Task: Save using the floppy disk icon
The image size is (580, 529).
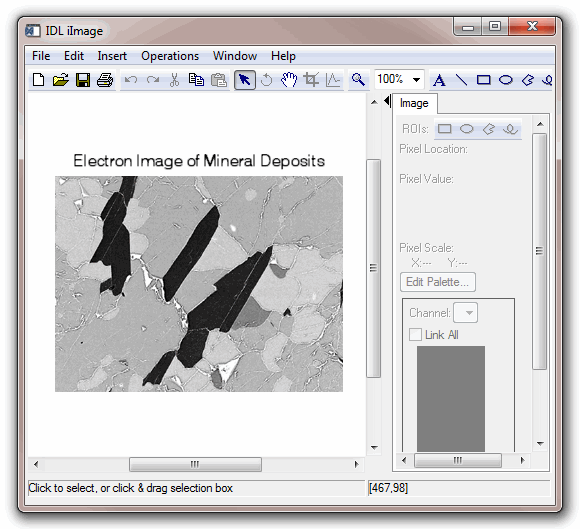Action: click(83, 80)
